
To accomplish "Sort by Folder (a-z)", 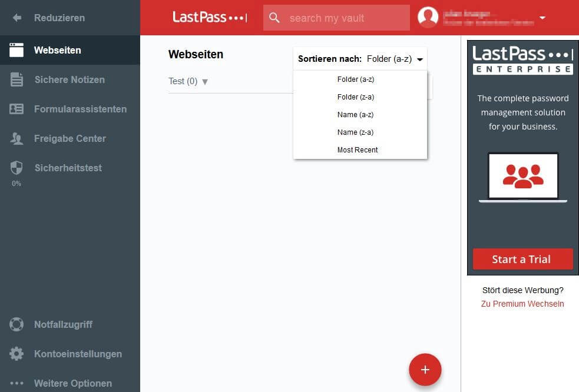I will (356, 79).
